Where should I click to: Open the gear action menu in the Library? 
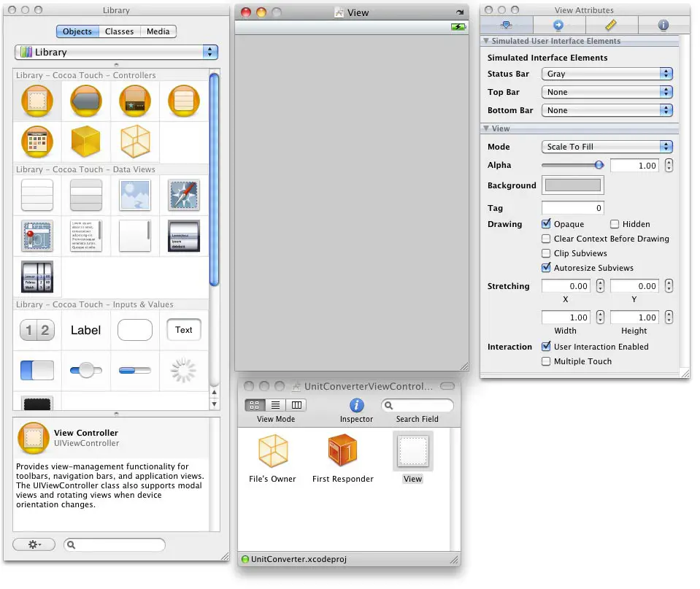34,544
